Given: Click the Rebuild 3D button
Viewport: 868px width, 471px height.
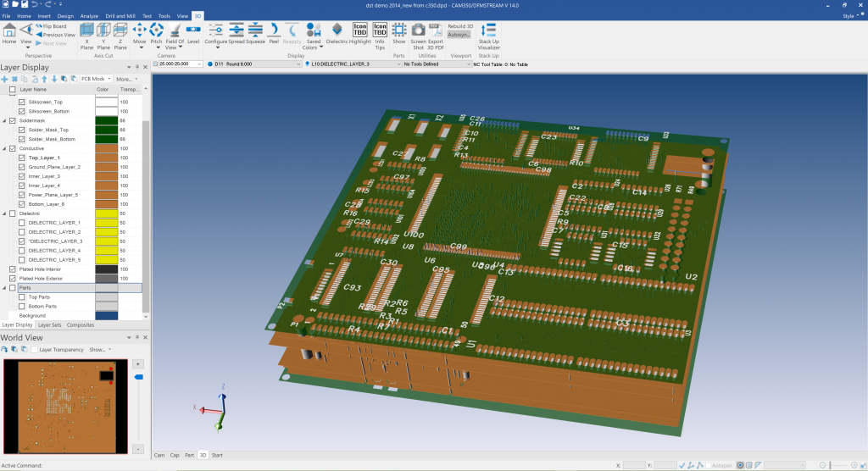Looking at the screenshot, I should [x=460, y=26].
